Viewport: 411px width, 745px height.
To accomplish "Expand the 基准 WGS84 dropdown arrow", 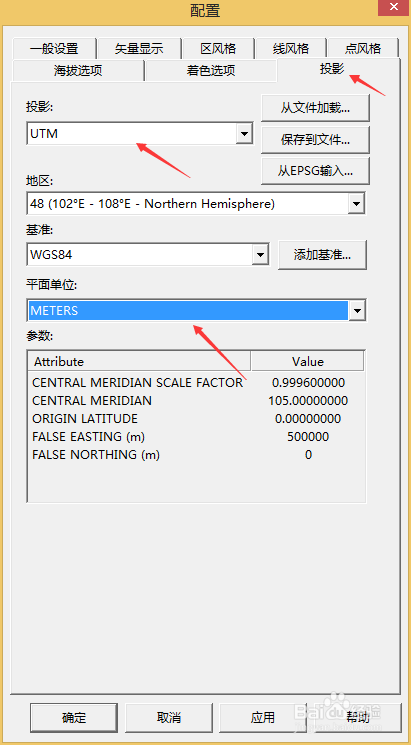I will (260, 255).
